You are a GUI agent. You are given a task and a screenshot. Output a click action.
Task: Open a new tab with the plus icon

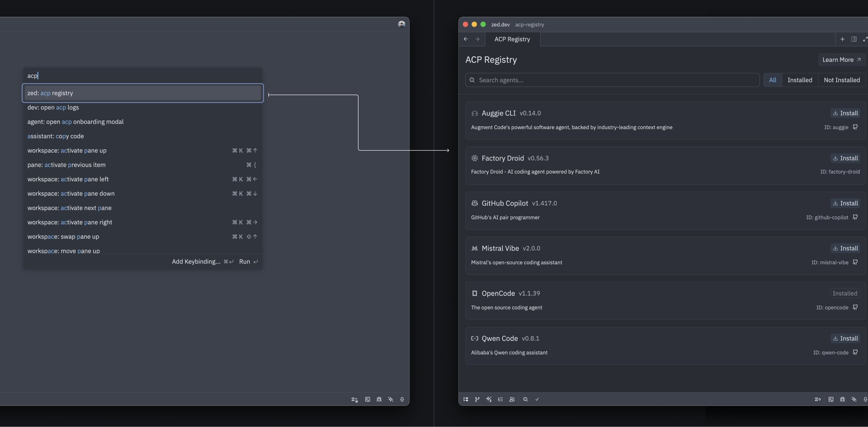(842, 39)
